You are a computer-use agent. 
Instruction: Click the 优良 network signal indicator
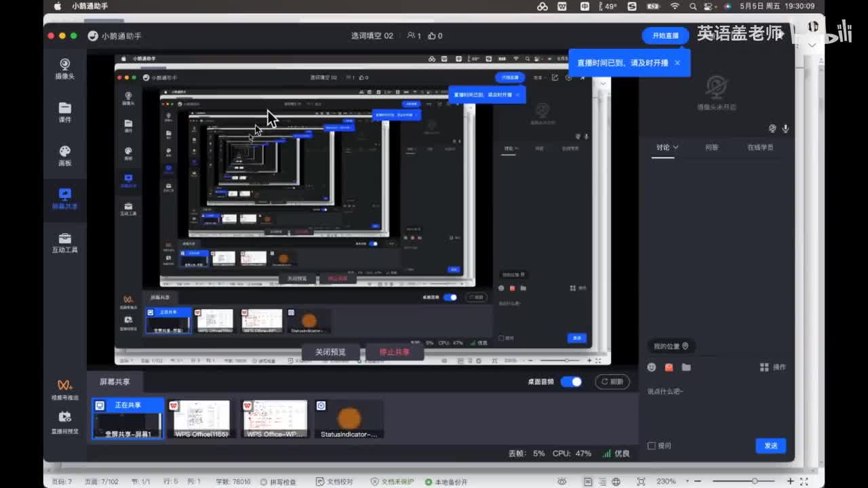[x=616, y=453]
